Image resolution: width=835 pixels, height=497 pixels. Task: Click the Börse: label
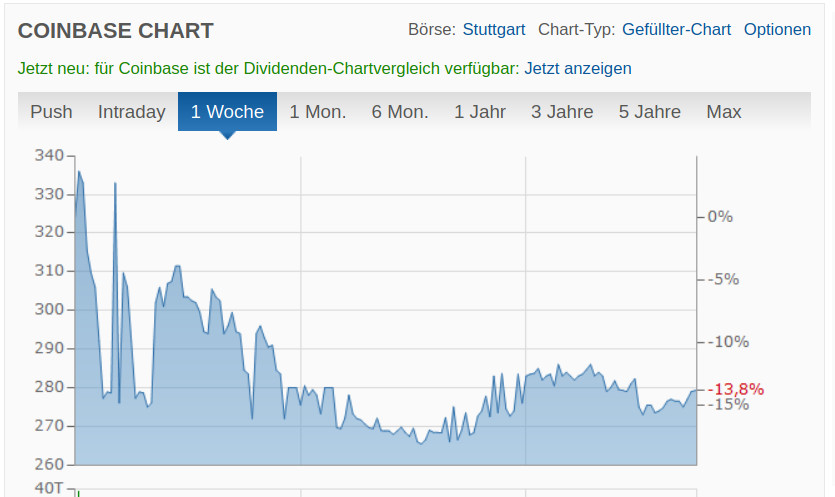pyautogui.click(x=432, y=29)
